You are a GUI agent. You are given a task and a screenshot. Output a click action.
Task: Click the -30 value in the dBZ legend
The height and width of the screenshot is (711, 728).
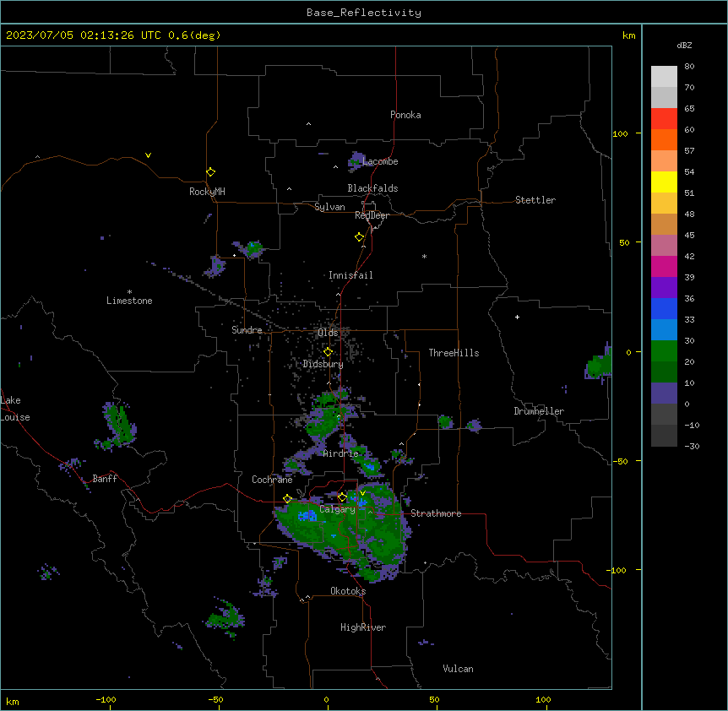pos(692,447)
